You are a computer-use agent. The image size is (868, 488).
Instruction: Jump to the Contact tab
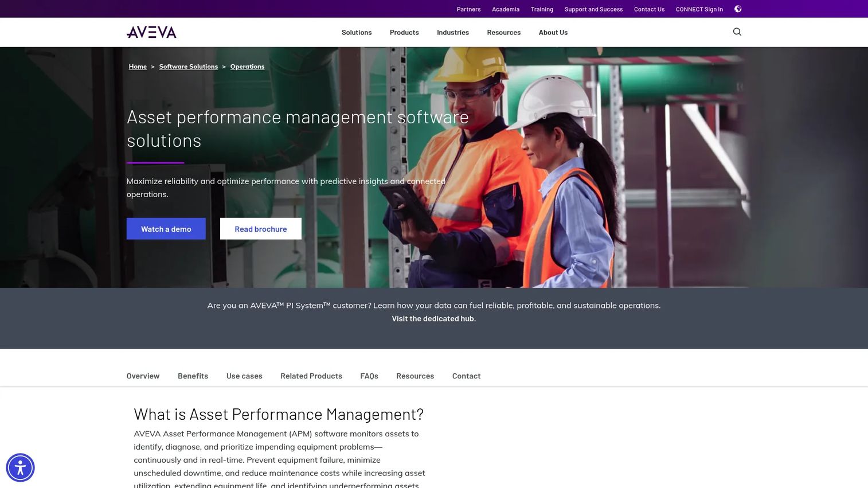click(x=466, y=376)
